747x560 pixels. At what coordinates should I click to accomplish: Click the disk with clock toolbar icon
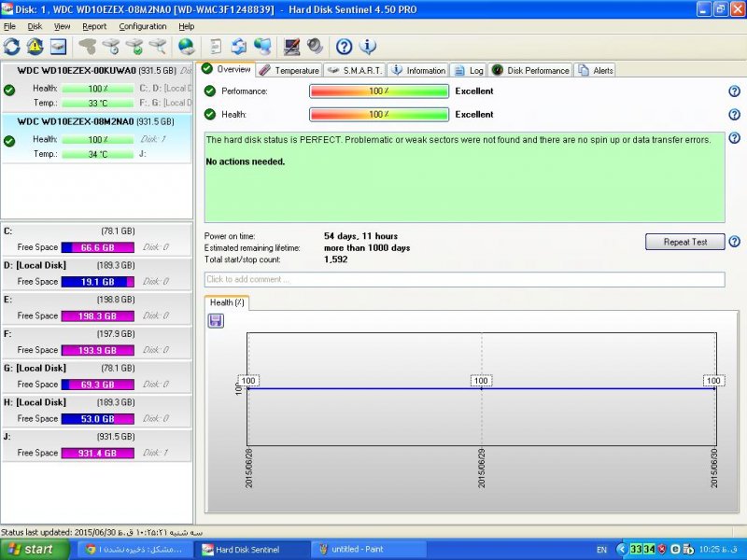click(111, 47)
